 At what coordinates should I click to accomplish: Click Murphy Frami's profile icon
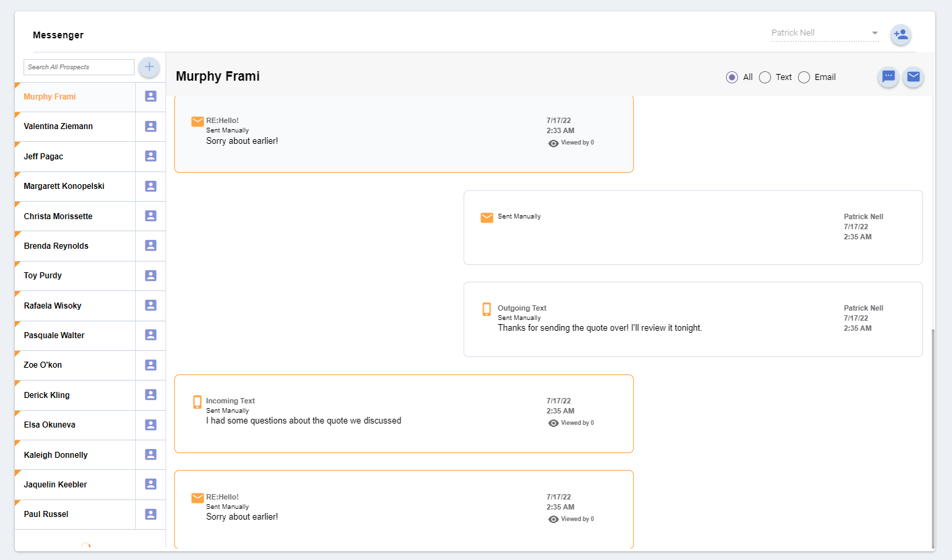150,96
